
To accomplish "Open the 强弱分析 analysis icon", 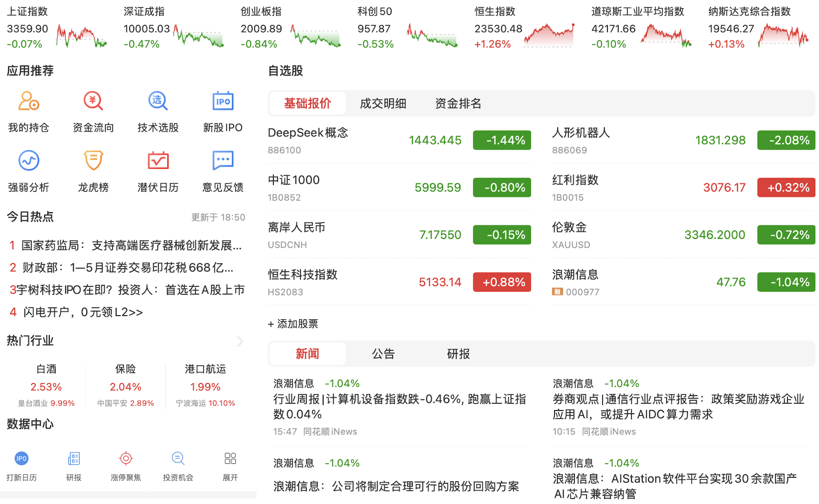I will coord(28,160).
